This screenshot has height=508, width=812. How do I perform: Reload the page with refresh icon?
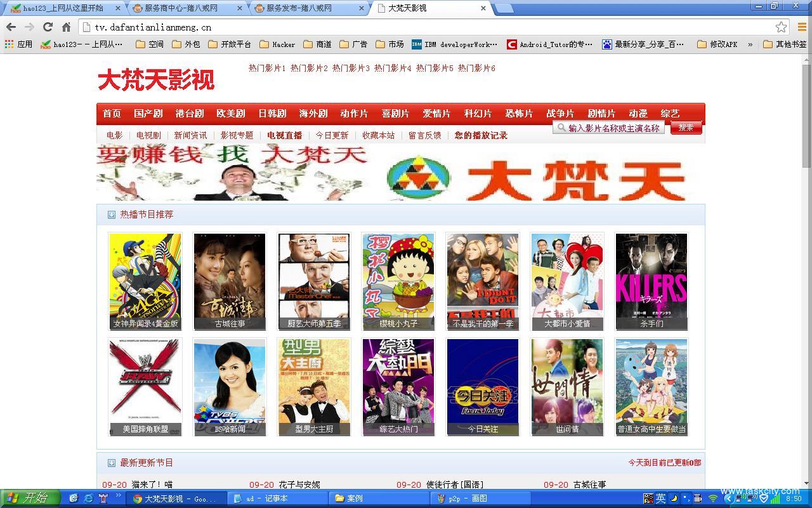point(48,27)
